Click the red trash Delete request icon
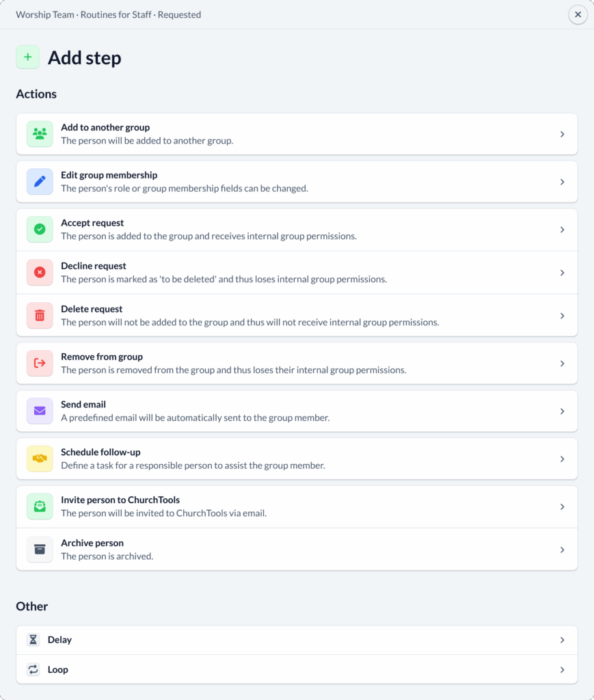The width and height of the screenshot is (594, 700). pos(40,316)
